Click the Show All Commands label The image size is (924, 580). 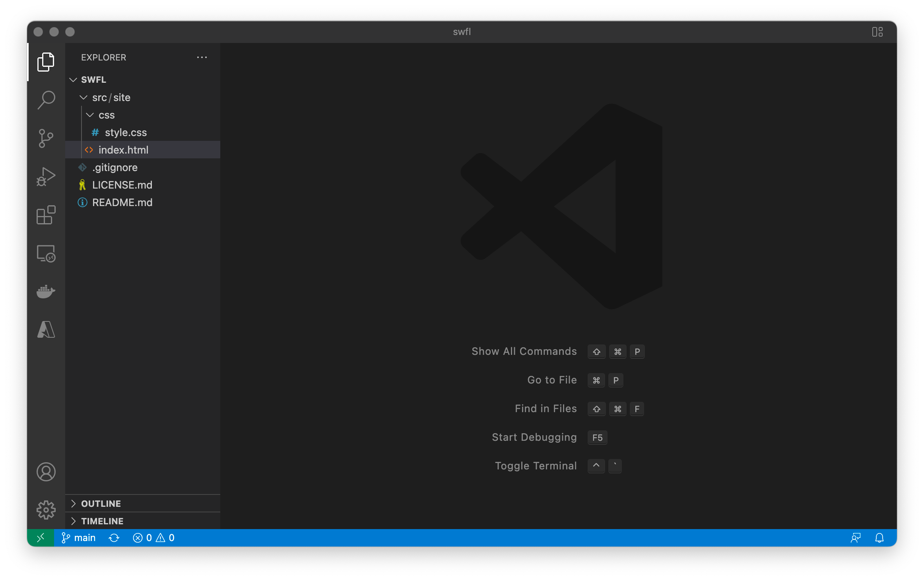click(524, 352)
